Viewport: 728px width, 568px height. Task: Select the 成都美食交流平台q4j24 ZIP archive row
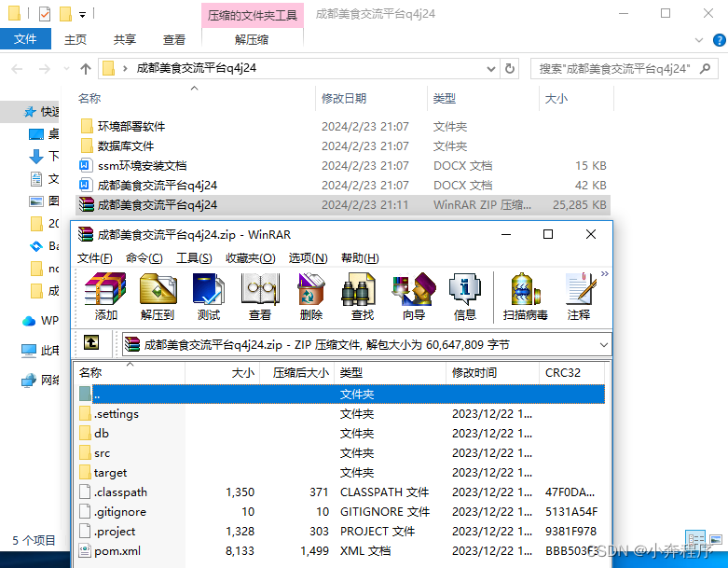coord(343,205)
